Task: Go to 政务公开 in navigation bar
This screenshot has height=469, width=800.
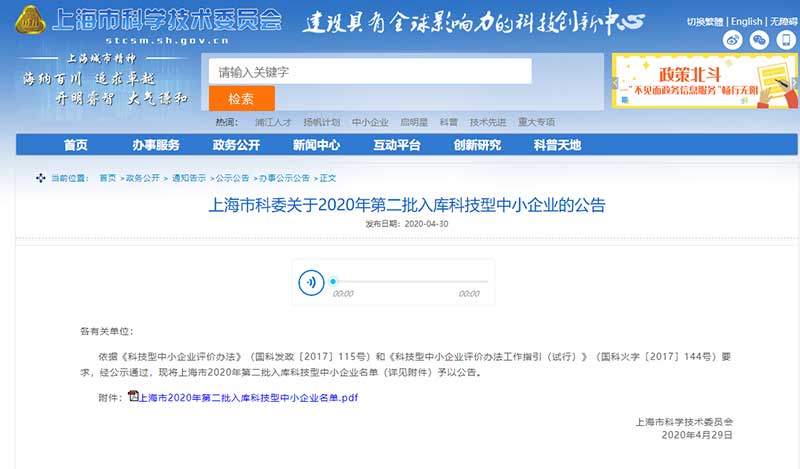Action: (x=235, y=145)
